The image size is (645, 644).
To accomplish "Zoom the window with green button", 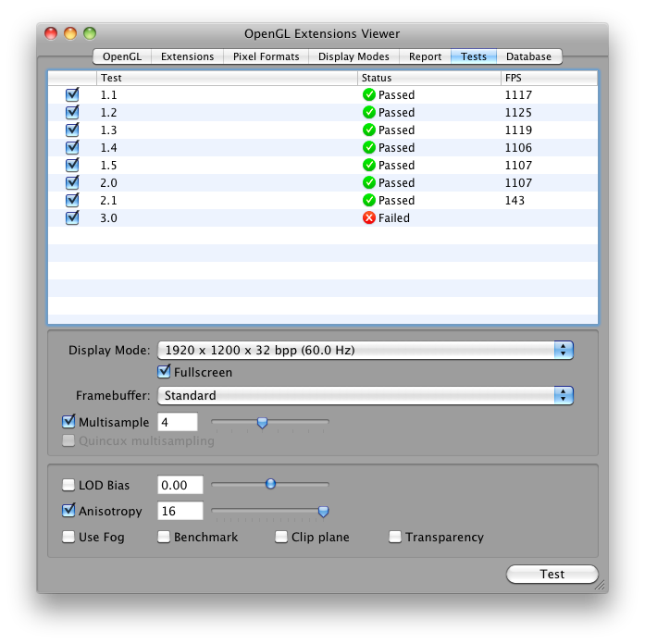I will (x=90, y=33).
